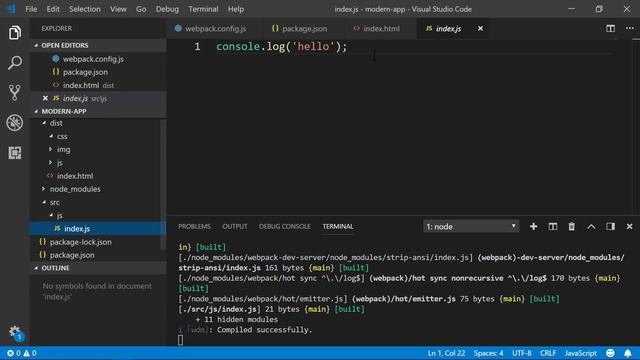Close the terminal panel
This screenshot has height=360, width=640.
[629, 227]
